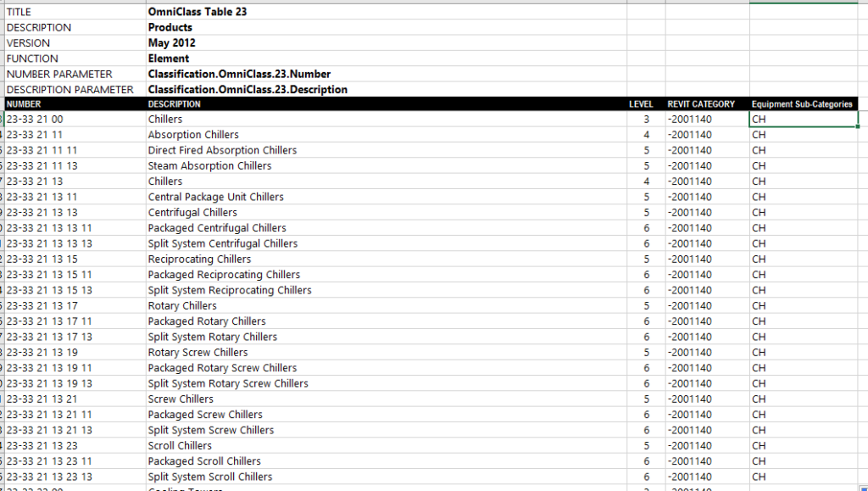Click 'Packaged Centrifugal Chillers' cell
Viewport: 868px width, 491px height.
387,227
